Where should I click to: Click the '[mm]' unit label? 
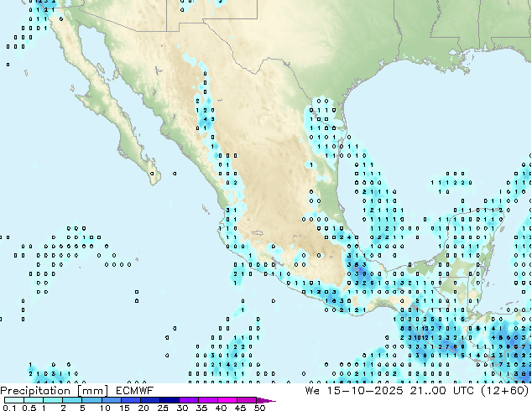(92, 391)
